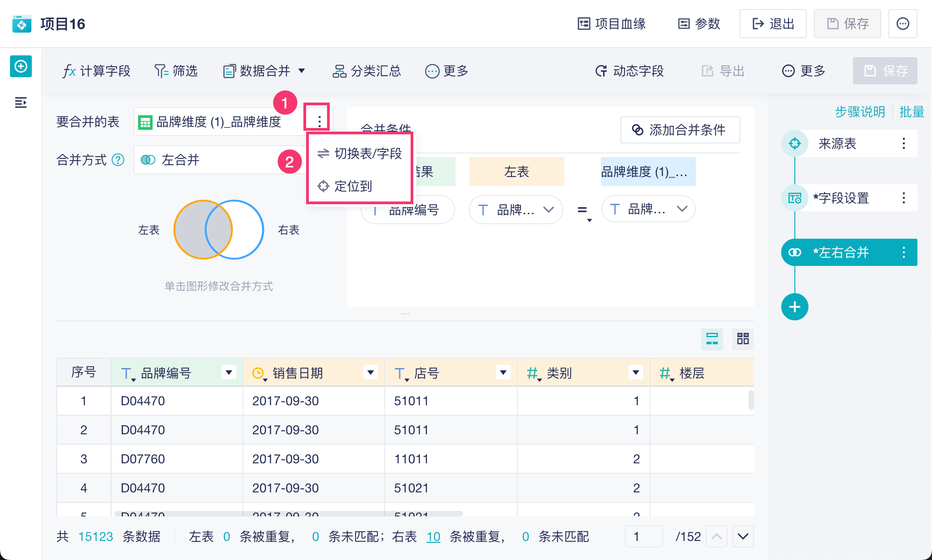Open the 步骤说明 link
Screen dimensions: 932x560
(x=860, y=112)
